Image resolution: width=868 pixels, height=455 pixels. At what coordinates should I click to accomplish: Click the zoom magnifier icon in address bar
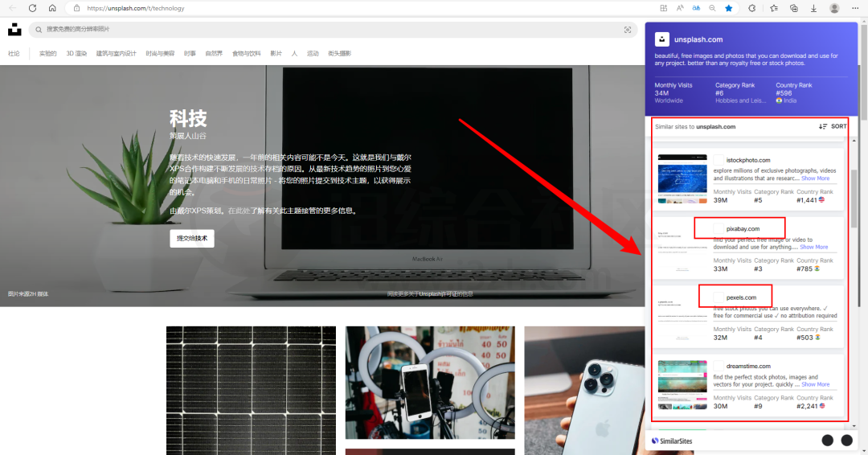tap(712, 8)
